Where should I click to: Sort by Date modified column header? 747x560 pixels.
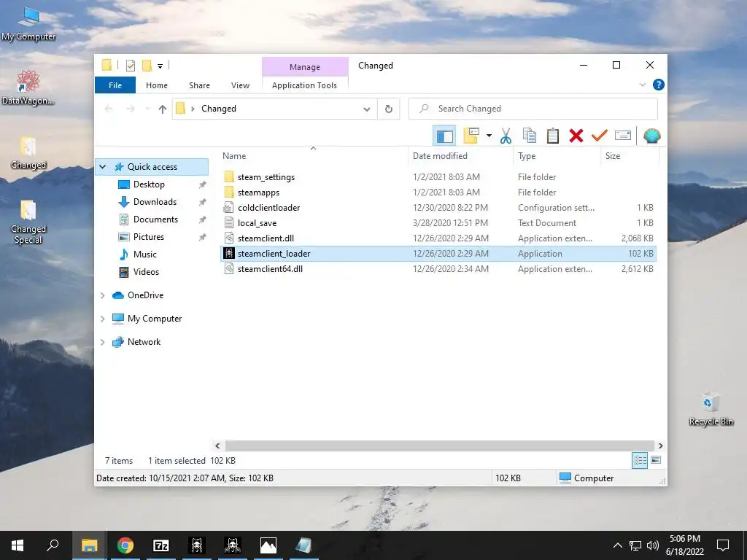[x=440, y=156]
